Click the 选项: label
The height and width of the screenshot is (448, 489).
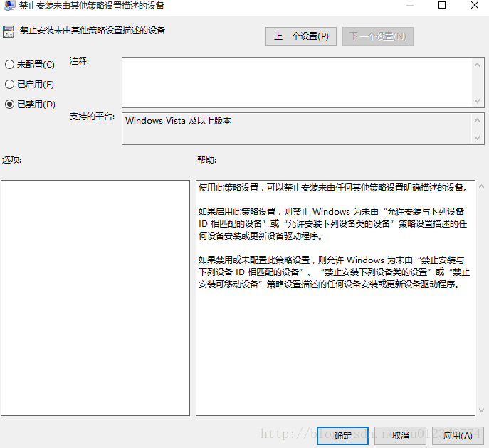(11, 160)
